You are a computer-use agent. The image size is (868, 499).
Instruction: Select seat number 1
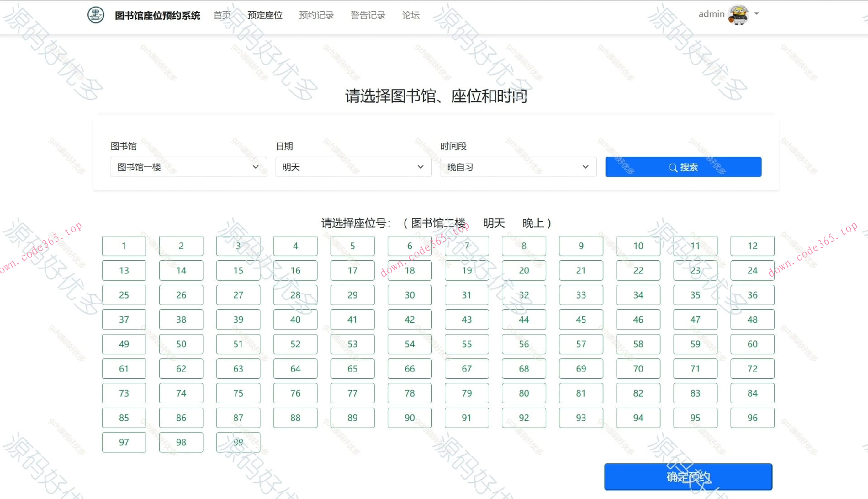124,246
